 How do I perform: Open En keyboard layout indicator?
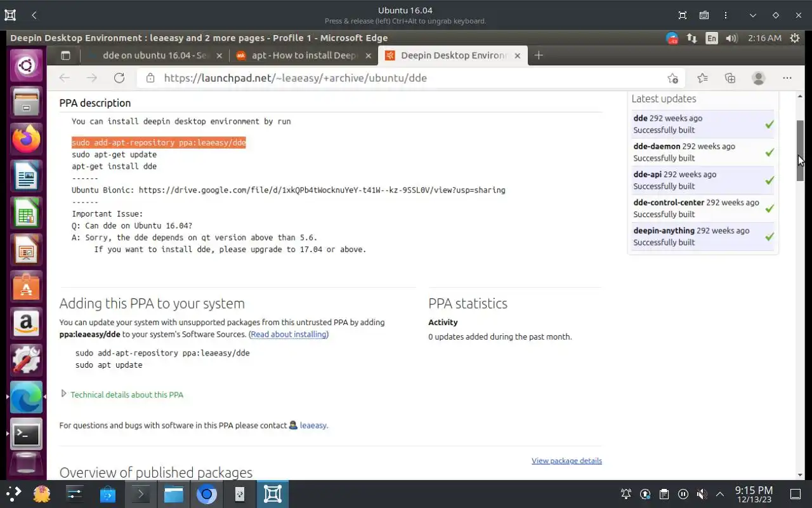[x=712, y=38]
